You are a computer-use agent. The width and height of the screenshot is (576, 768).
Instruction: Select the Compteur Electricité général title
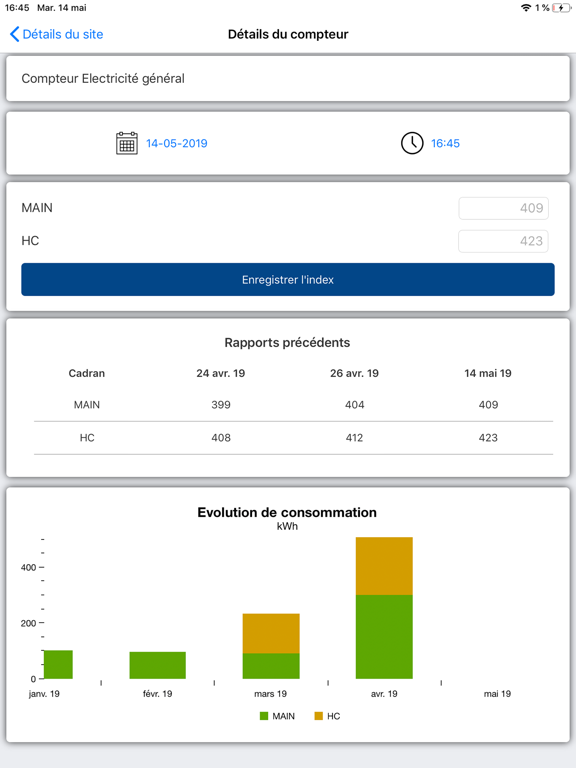pyautogui.click(x=103, y=78)
